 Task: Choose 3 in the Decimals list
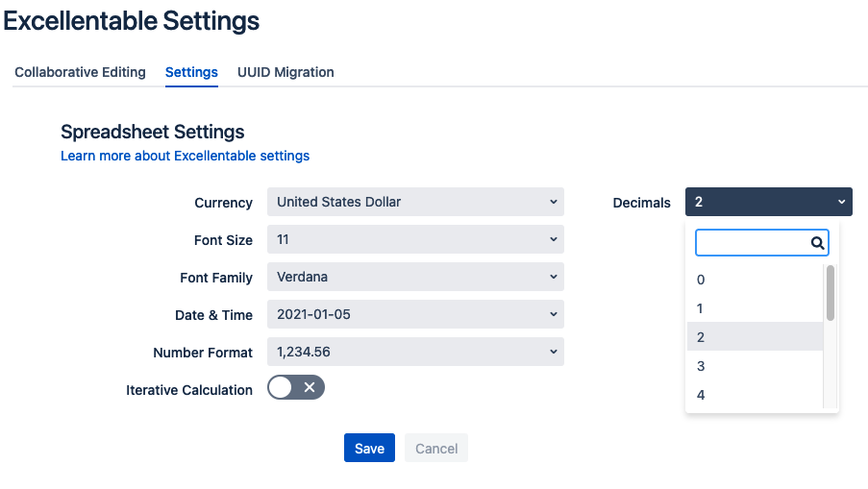coord(756,366)
